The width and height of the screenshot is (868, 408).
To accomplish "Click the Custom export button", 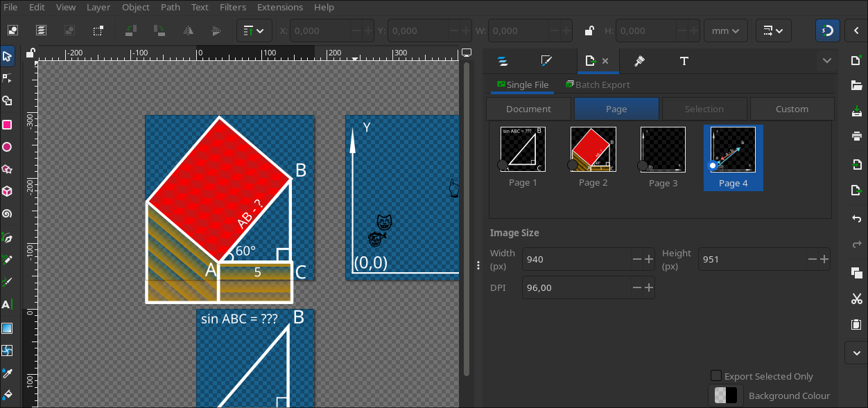I will (x=792, y=109).
